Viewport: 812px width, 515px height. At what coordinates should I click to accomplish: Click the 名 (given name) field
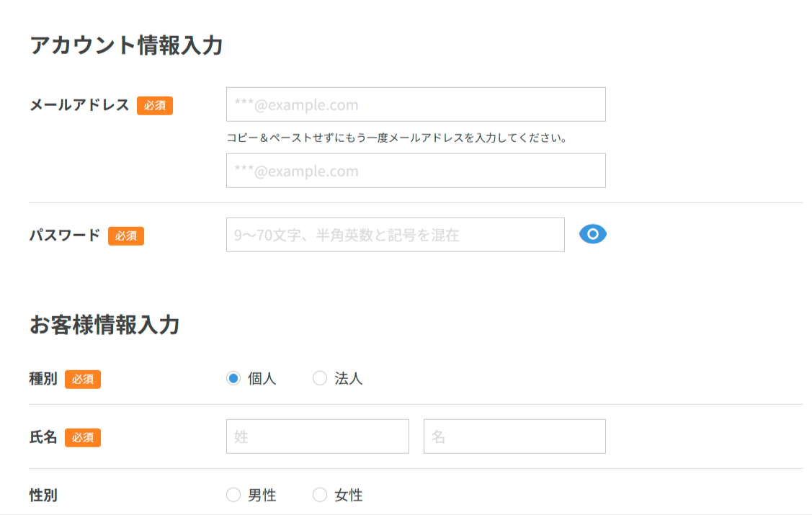pyautogui.click(x=514, y=436)
